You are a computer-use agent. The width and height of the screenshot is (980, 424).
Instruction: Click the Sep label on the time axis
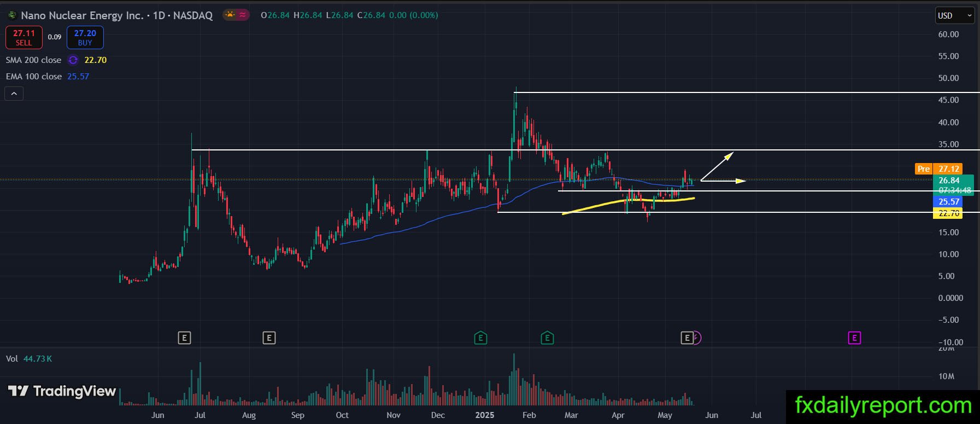tap(298, 415)
